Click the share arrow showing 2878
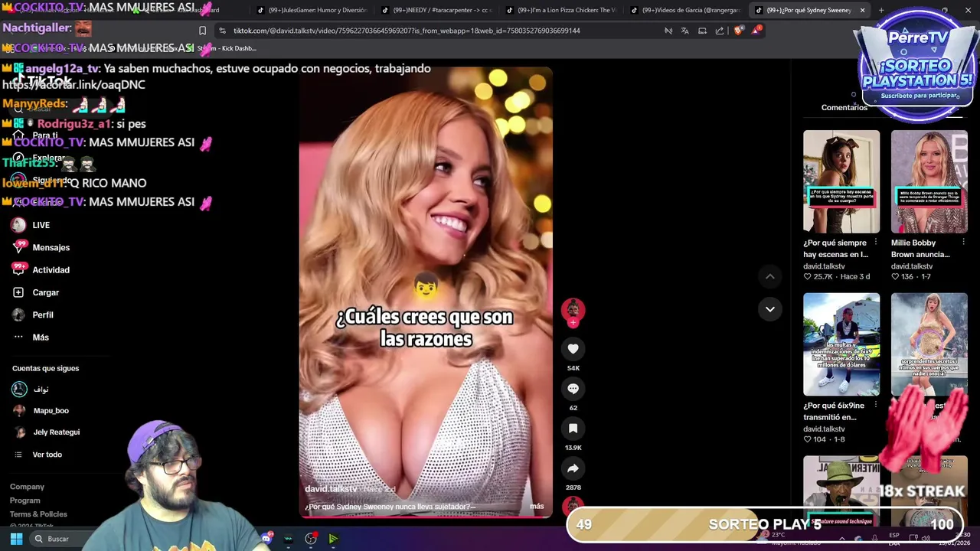This screenshot has height=551, width=980. point(573,468)
